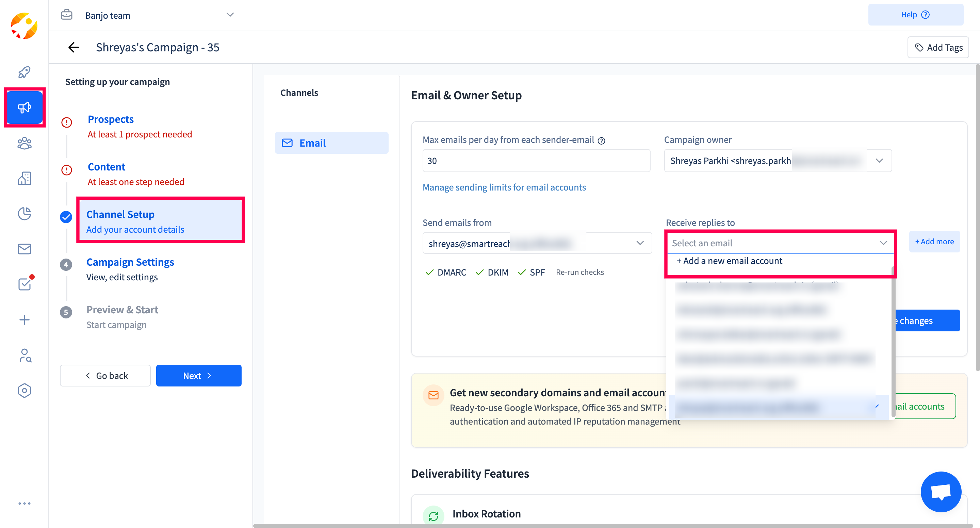Open the buildings Accounts icon
The image size is (980, 528).
(24, 178)
